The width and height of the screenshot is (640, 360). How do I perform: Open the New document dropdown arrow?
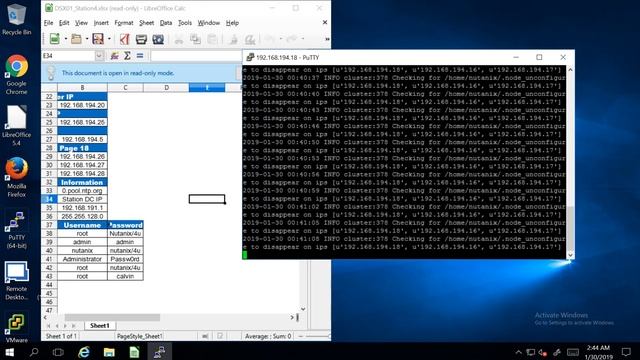click(66, 39)
